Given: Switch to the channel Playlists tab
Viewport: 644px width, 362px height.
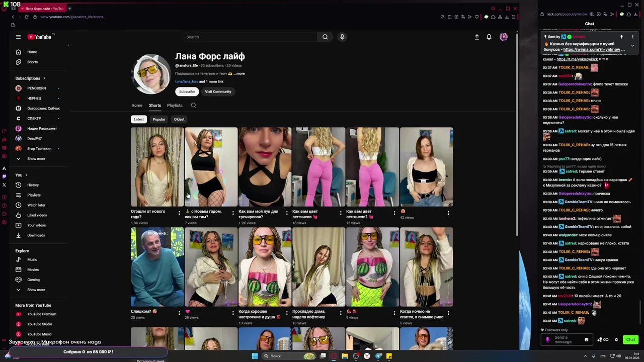Looking at the screenshot, I should pos(175,105).
